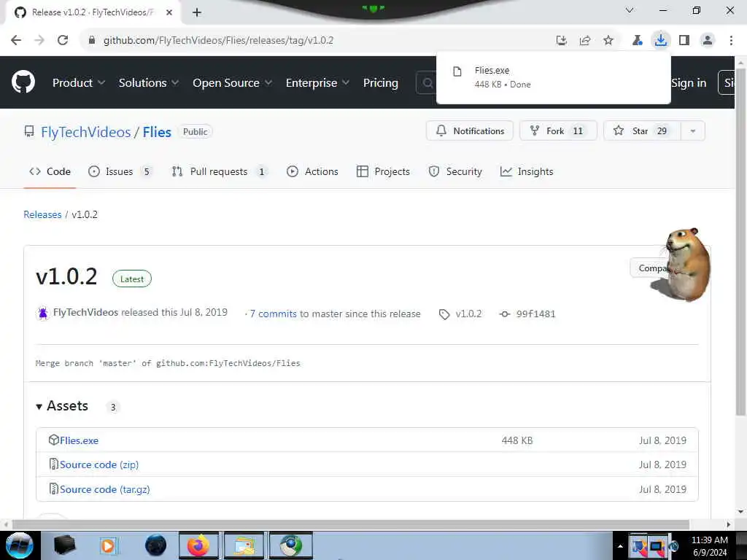Click the GitHub search magnifier icon
The width and height of the screenshot is (747, 560).
(427, 83)
